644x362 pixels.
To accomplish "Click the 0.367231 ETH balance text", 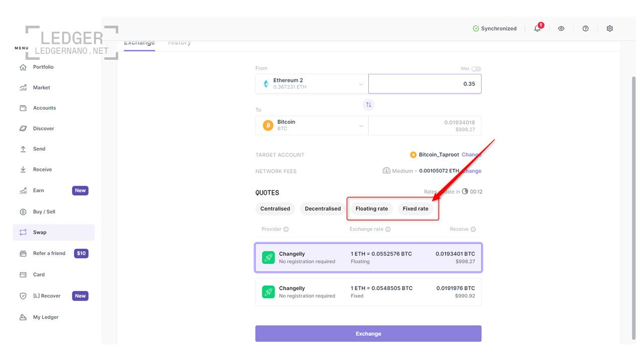I will pos(290,87).
